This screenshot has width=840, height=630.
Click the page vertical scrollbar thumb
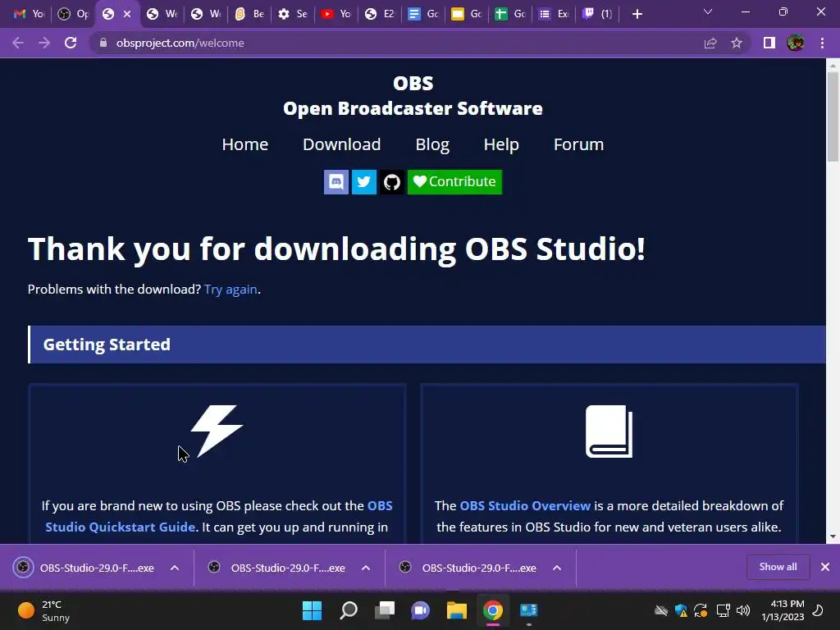point(833,116)
